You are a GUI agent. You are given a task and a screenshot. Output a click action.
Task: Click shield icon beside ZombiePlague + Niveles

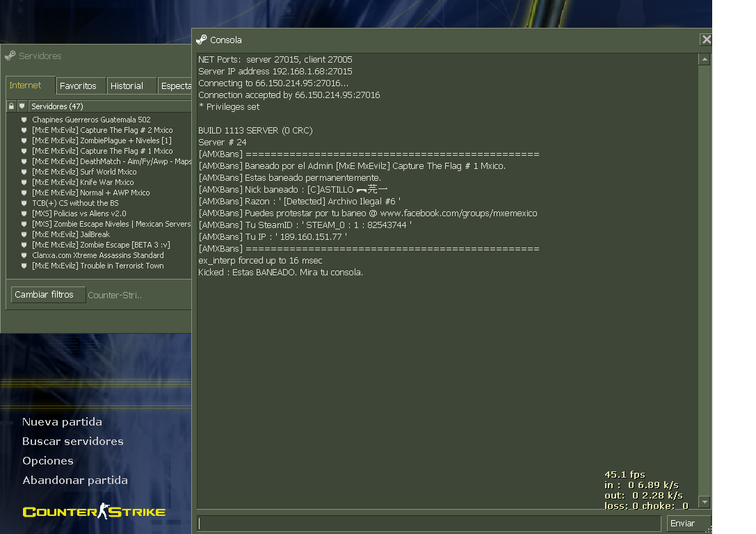click(x=24, y=140)
